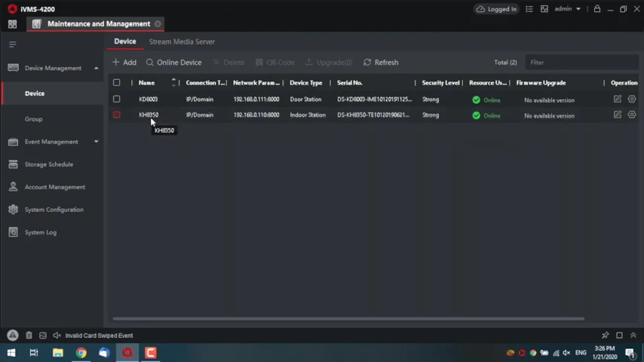Click the Security Level column header

tap(440, 83)
